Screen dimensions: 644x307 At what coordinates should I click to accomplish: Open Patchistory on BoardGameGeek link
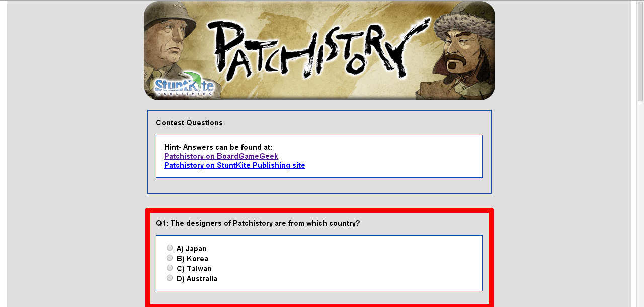[x=221, y=156]
